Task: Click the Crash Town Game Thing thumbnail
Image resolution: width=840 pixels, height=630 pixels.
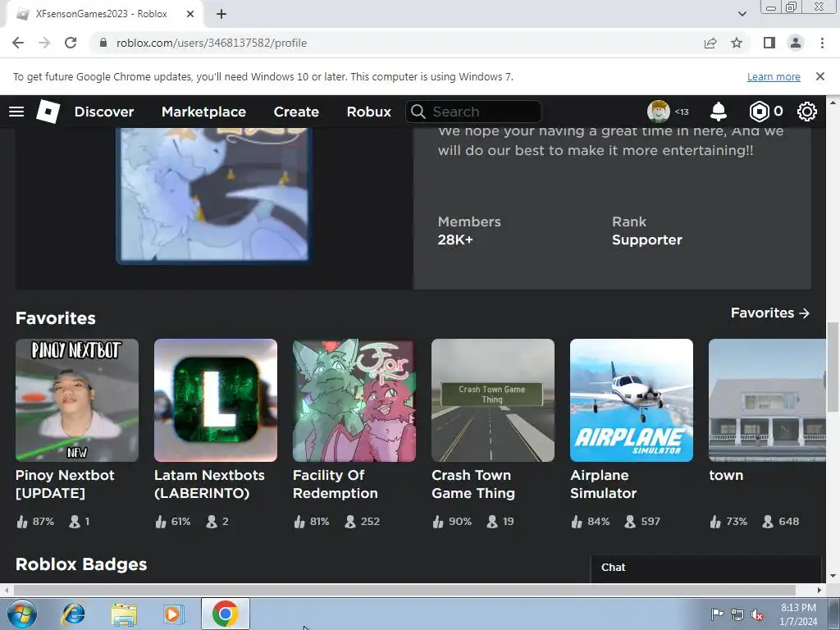Action: coord(493,400)
